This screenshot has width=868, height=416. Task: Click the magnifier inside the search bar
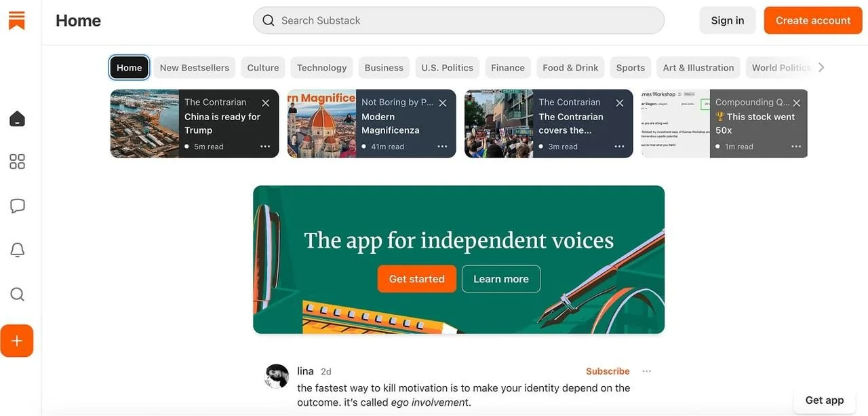pos(268,20)
